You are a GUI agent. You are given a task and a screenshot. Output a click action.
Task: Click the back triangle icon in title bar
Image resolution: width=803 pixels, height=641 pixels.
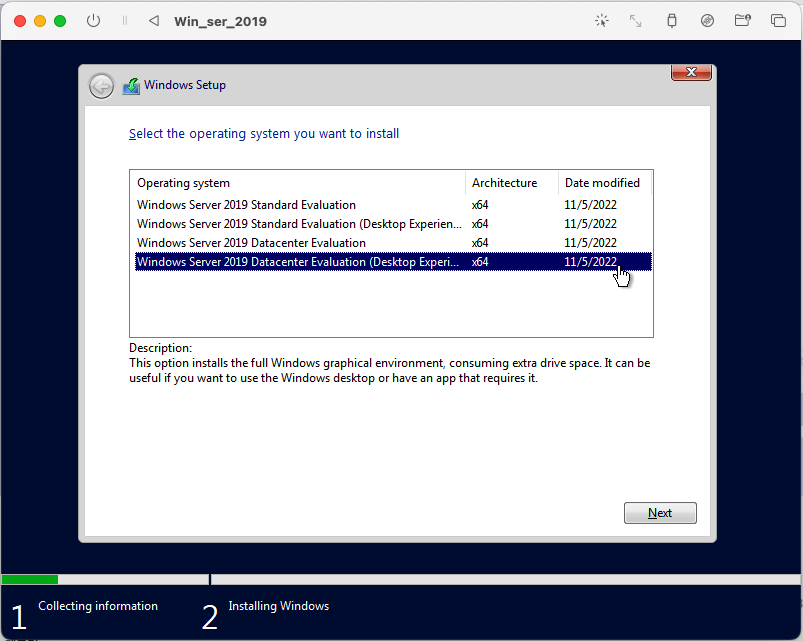click(x=154, y=21)
